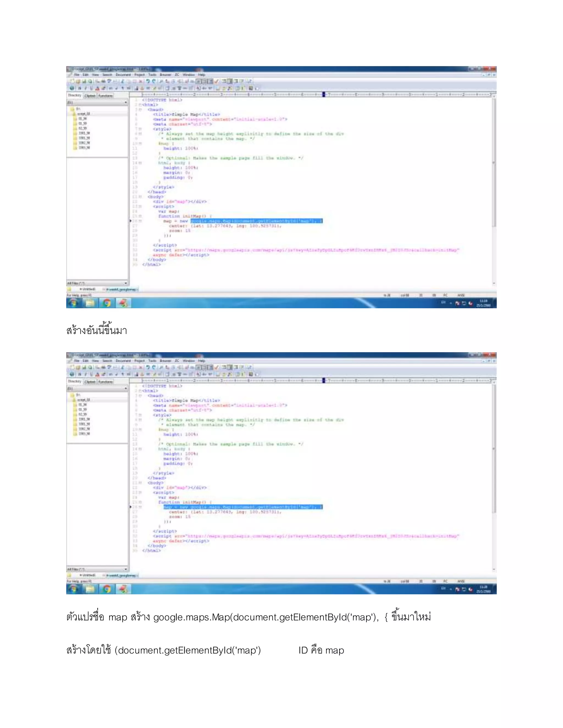The height and width of the screenshot is (728, 563).
Task: Collapse head fold marker in upper editor
Action: click(140, 110)
